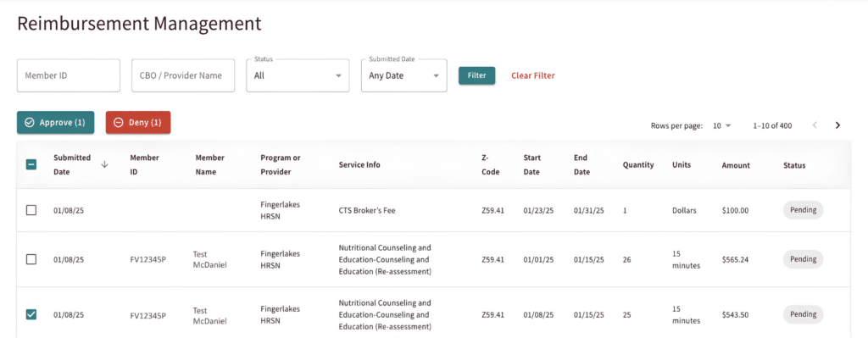Viewport: 868px width, 338px height.
Task: Click quantity 26
Action: tap(626, 259)
